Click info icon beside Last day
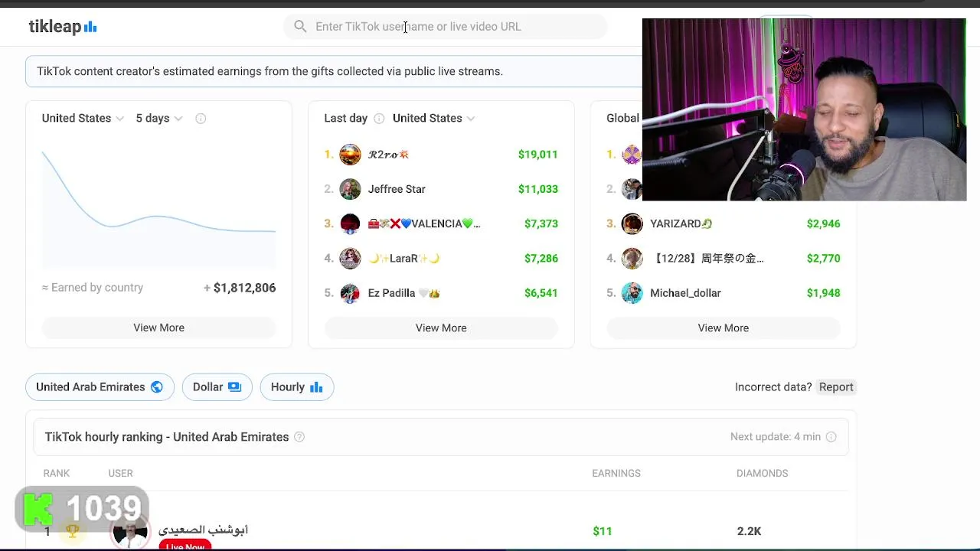Viewport: 980px width, 551px height. click(379, 118)
